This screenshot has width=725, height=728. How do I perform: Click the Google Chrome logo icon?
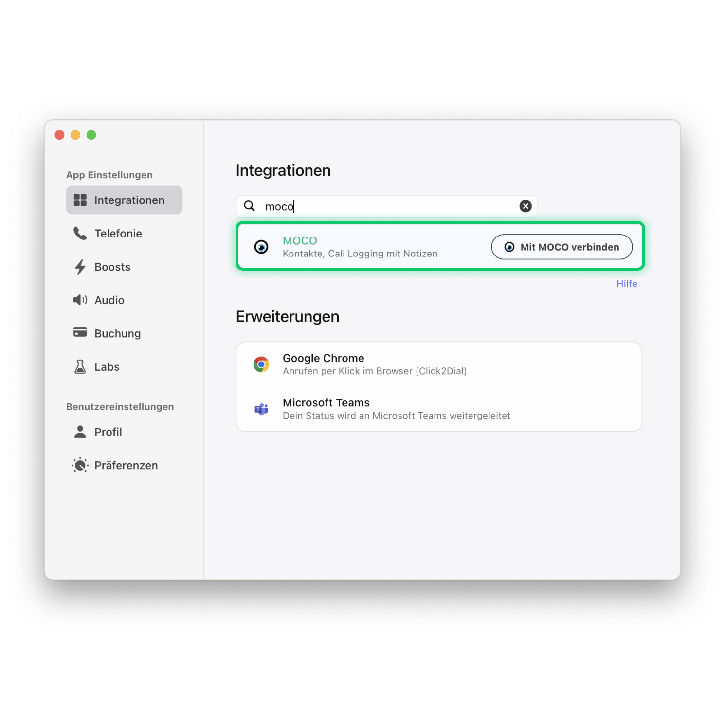tap(261, 364)
